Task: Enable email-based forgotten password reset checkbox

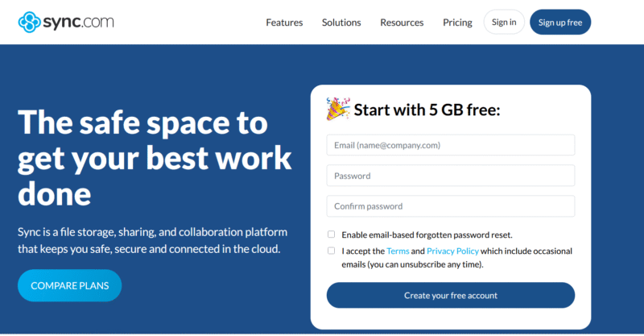Action: (331, 234)
